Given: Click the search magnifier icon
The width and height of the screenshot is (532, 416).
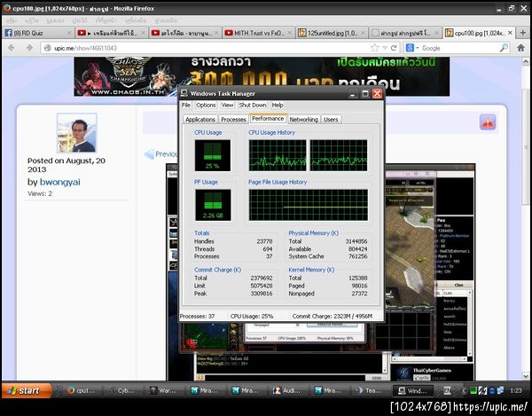Looking at the screenshot, I should pyautogui.click(x=504, y=48).
